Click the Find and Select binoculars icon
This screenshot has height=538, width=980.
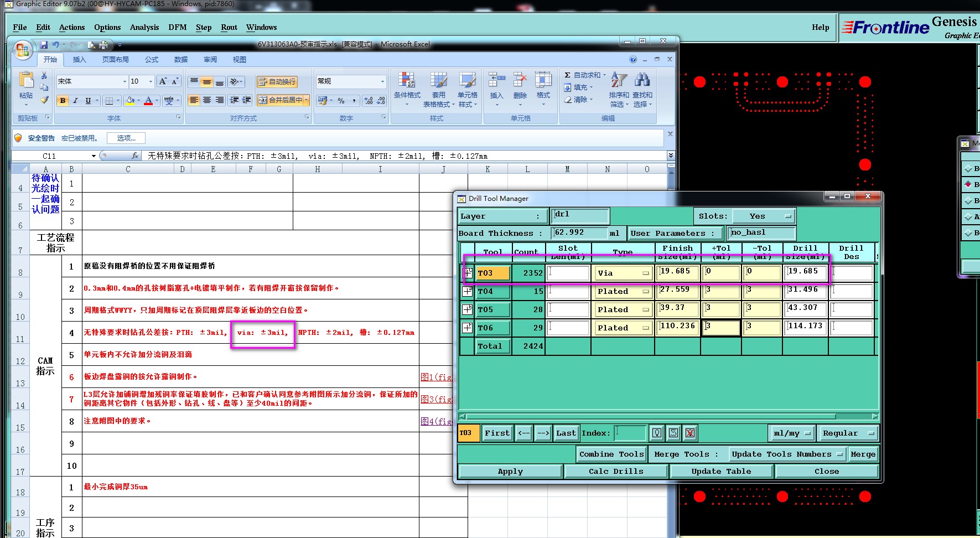(642, 80)
